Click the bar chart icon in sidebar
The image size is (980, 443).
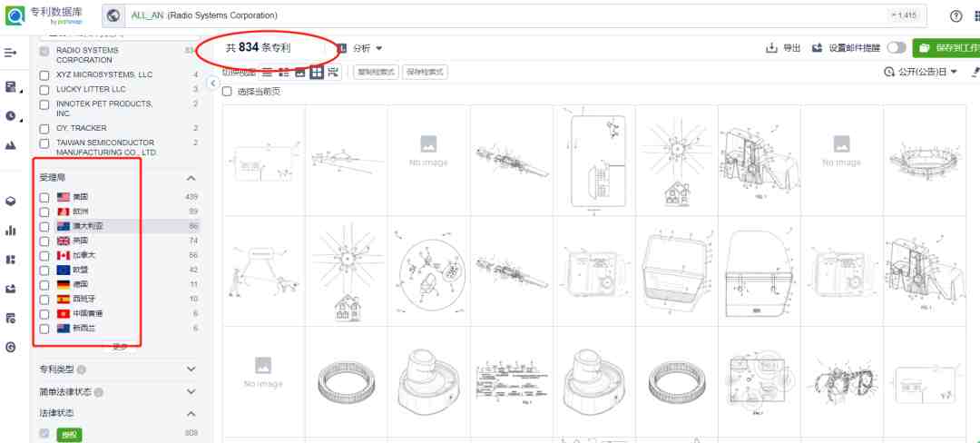[11, 231]
